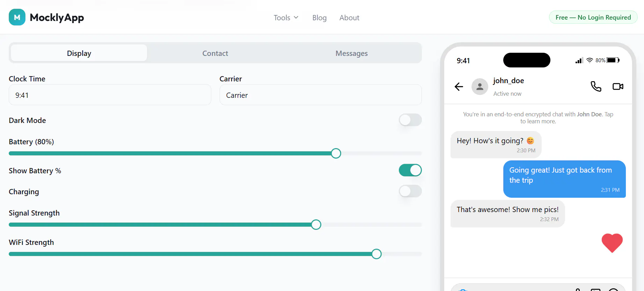Screen dimensions: 644x291
Task: Click the teal MocklyApp logo icon
Action: [17, 17]
